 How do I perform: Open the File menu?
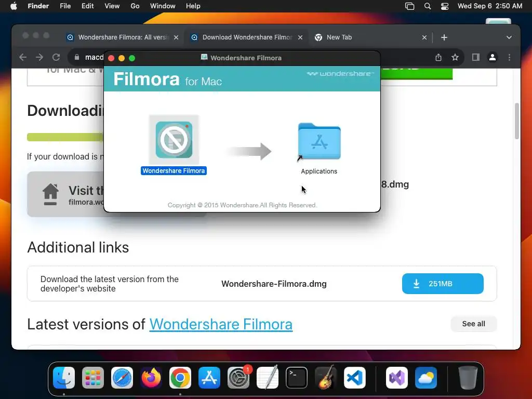pos(65,6)
